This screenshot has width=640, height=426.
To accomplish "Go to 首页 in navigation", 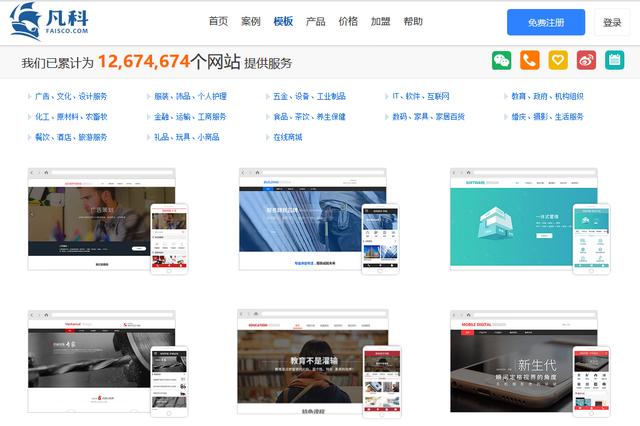I will tap(218, 21).
